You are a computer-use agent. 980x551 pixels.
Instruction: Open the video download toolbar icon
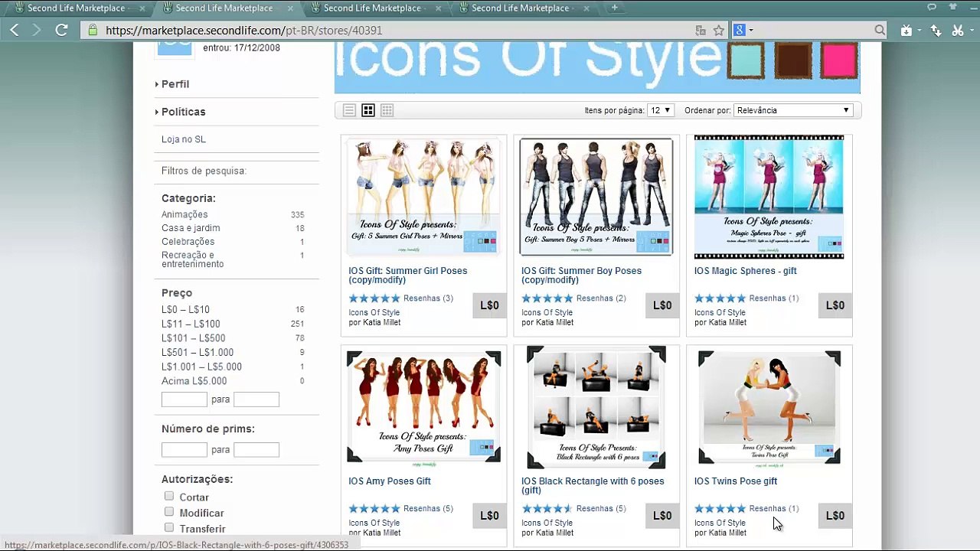point(906,30)
